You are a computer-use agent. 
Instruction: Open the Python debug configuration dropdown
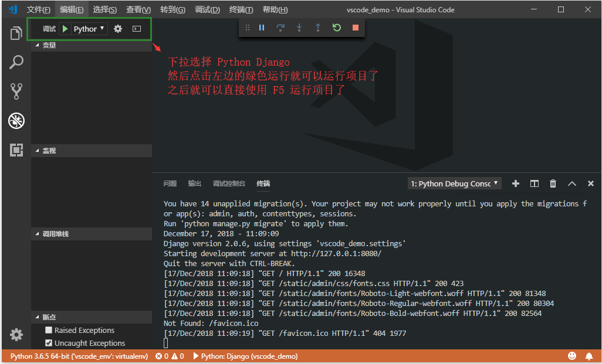(89, 29)
